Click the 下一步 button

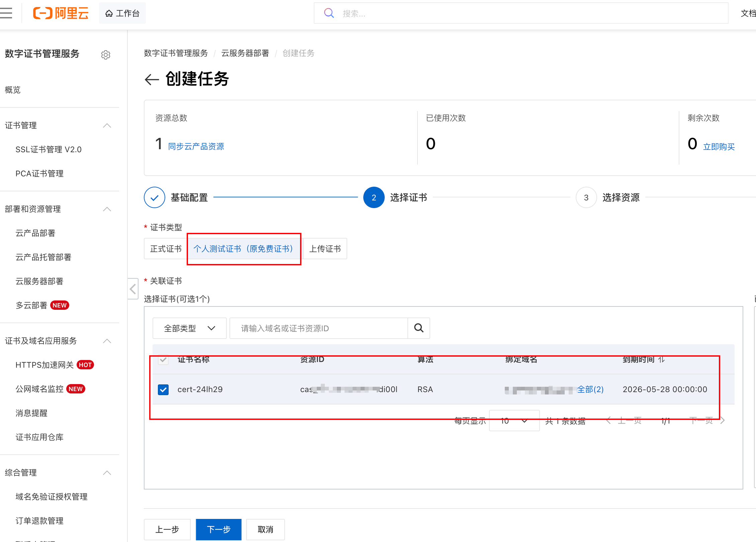[x=218, y=529]
